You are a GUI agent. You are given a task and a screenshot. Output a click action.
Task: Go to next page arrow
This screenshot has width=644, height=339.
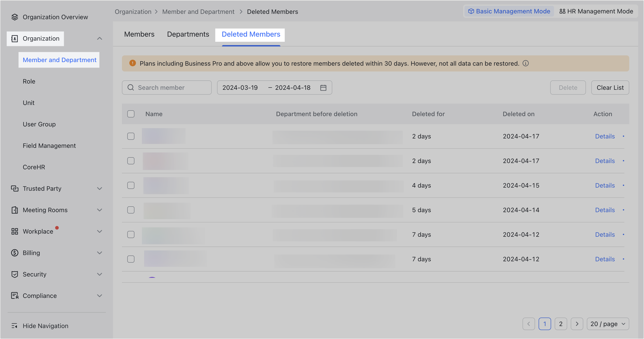coord(577,324)
